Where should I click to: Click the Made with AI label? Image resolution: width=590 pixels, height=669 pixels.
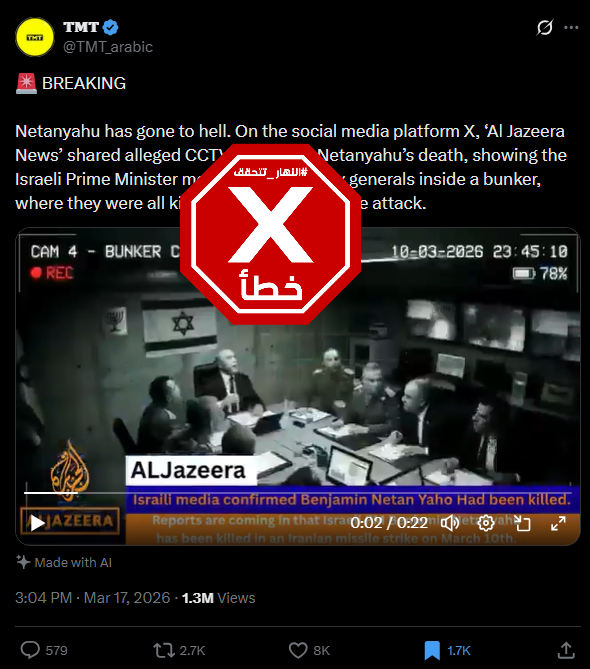pyautogui.click(x=64, y=562)
